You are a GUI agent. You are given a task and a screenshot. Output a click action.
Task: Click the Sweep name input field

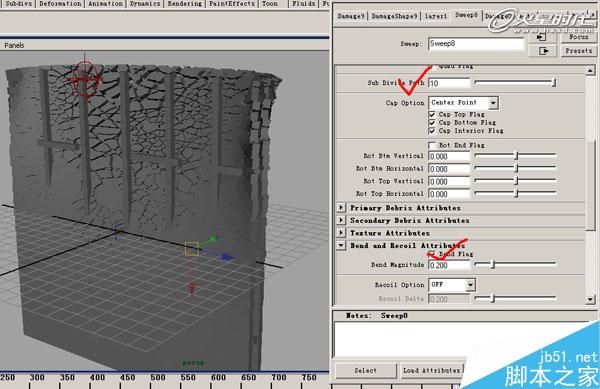click(x=476, y=44)
